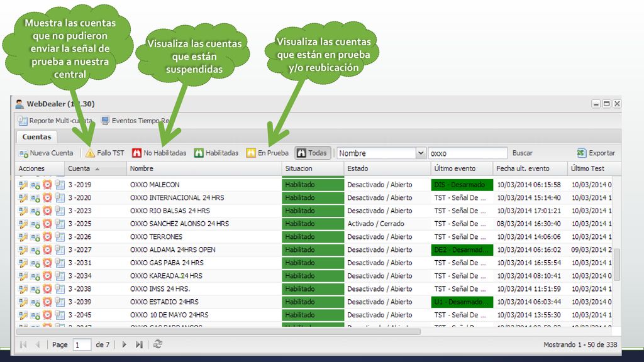Click the green-plus add icon for OXXO GAS PABA
This screenshot has height=362, width=644.
[35, 263]
